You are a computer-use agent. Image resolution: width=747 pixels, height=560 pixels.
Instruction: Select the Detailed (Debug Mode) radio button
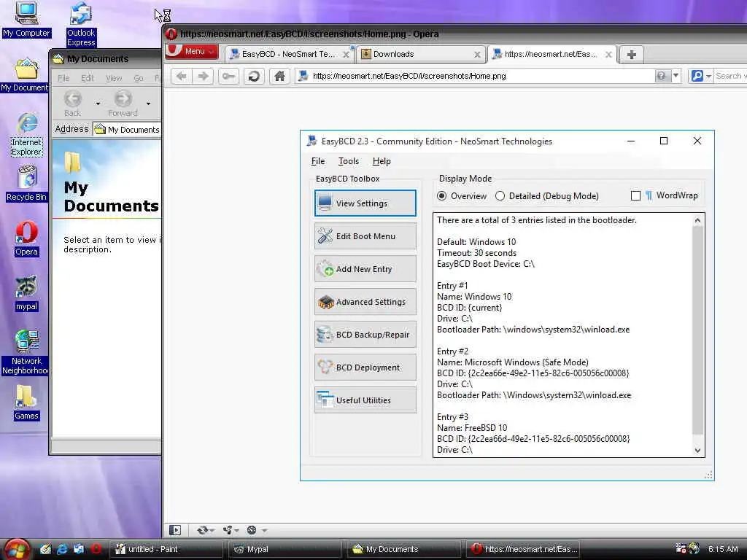500,195
